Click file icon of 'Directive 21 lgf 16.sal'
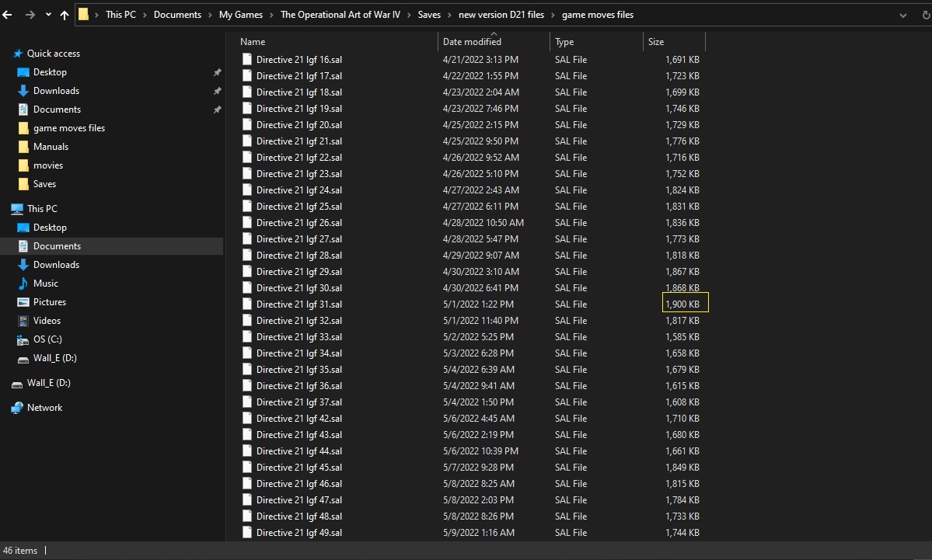Screen dimensions: 932x560 coord(246,59)
